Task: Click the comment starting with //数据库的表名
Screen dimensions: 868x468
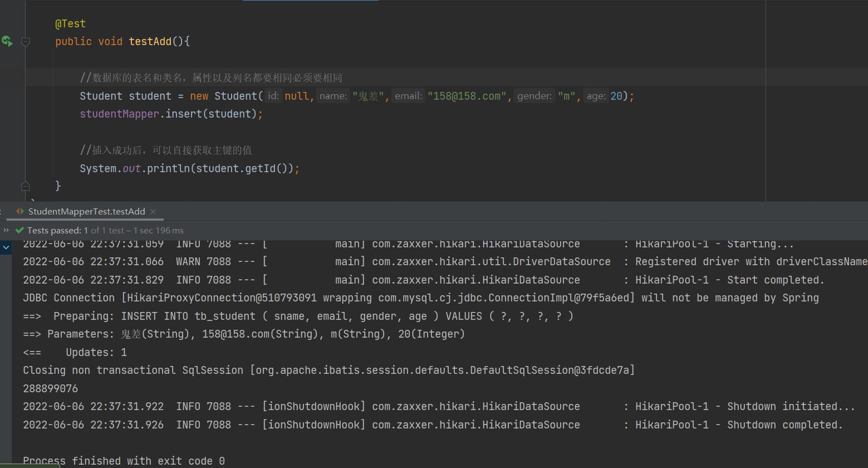Action: coord(211,78)
